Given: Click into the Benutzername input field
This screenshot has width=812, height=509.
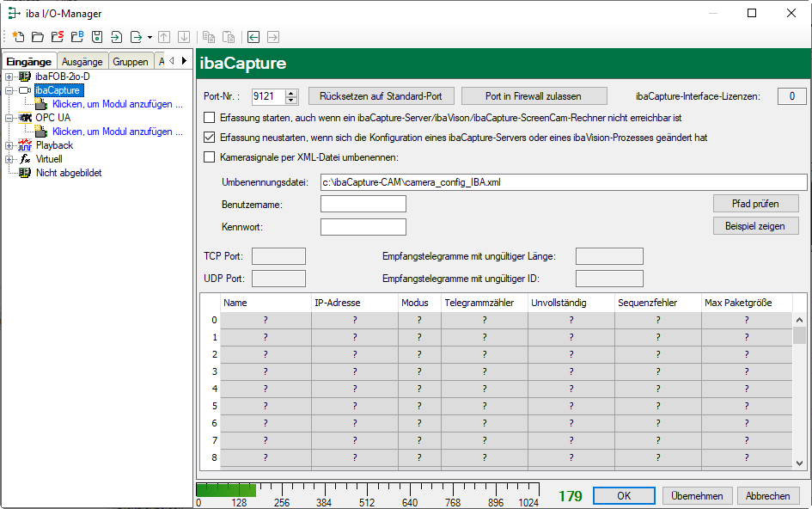Looking at the screenshot, I should pyautogui.click(x=363, y=204).
